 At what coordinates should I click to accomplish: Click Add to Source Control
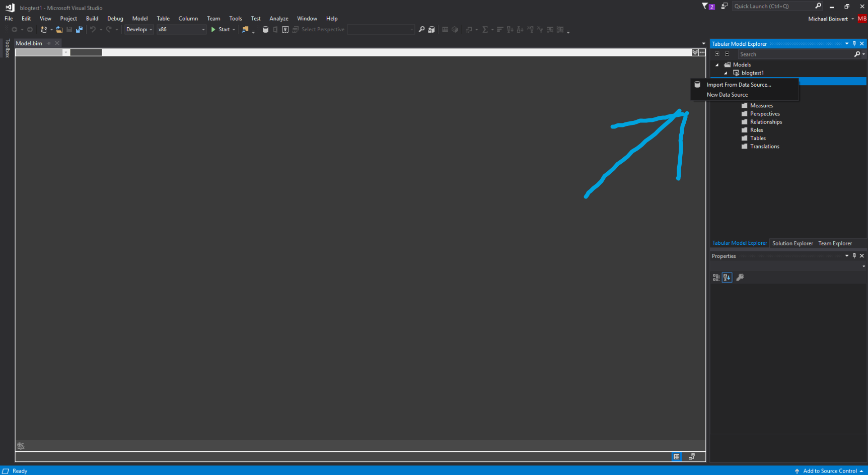click(x=829, y=471)
